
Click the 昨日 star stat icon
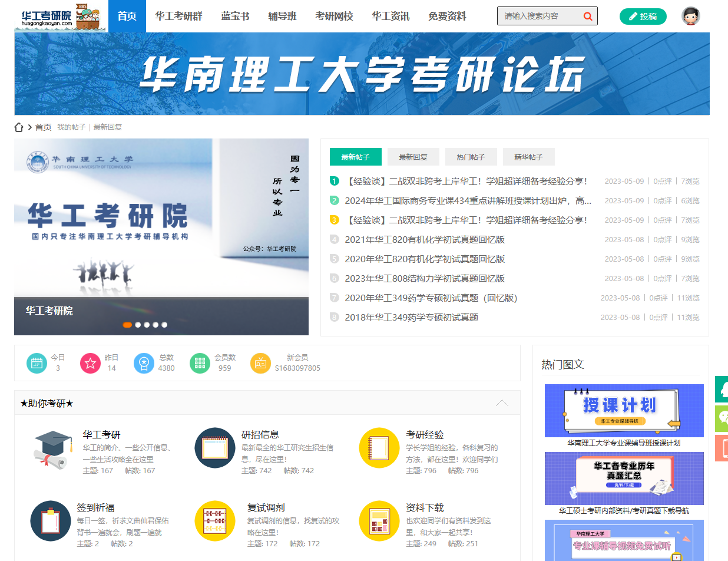[x=90, y=363]
